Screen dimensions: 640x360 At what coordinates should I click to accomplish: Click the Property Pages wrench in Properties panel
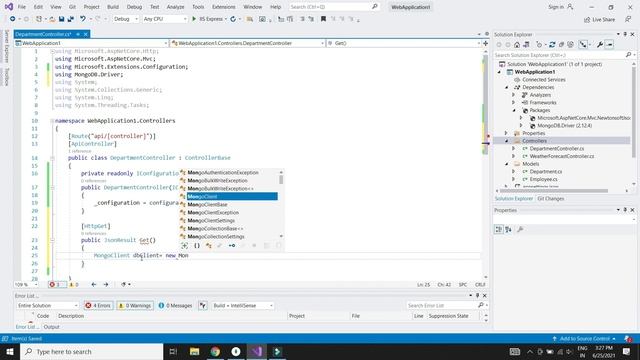520,229
